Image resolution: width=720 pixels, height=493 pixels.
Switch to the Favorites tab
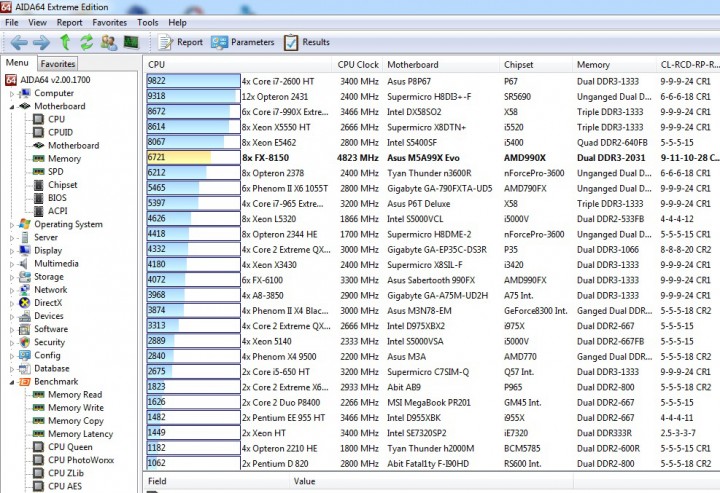(57, 64)
